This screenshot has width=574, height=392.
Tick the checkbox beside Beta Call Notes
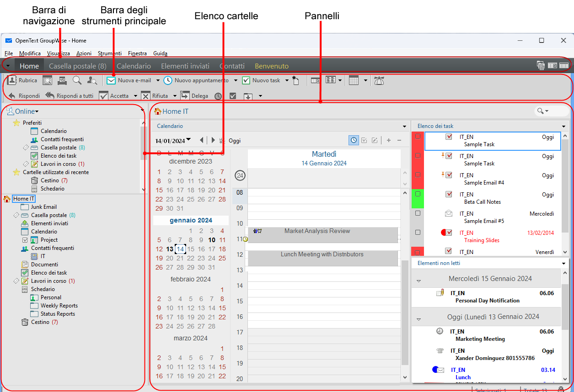[x=418, y=194]
